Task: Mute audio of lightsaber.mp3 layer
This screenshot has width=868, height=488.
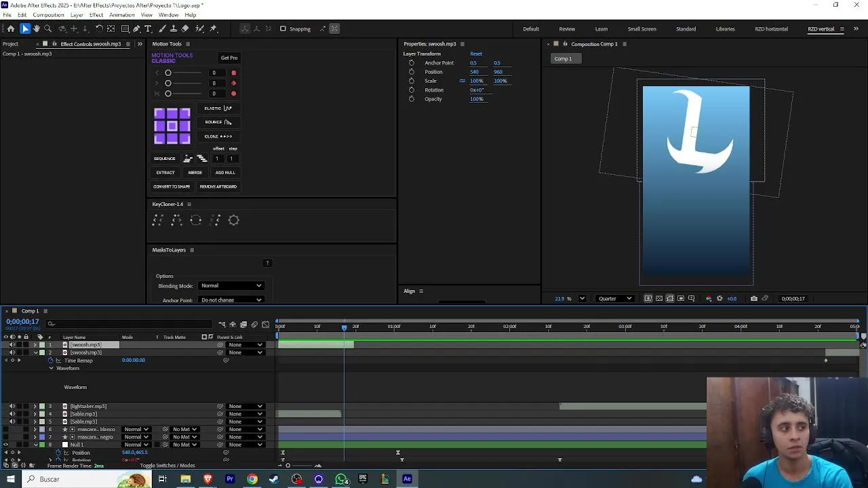Action: pyautogui.click(x=12, y=407)
